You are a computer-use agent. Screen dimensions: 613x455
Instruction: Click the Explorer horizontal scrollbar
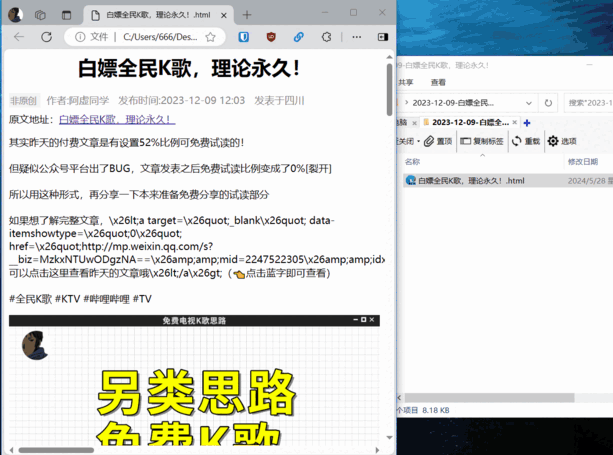click(x=489, y=398)
